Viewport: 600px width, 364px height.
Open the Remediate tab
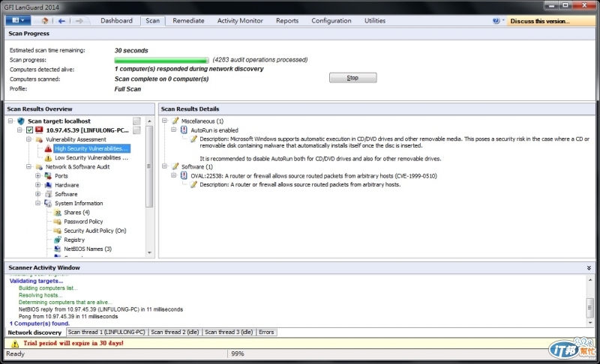(x=188, y=21)
